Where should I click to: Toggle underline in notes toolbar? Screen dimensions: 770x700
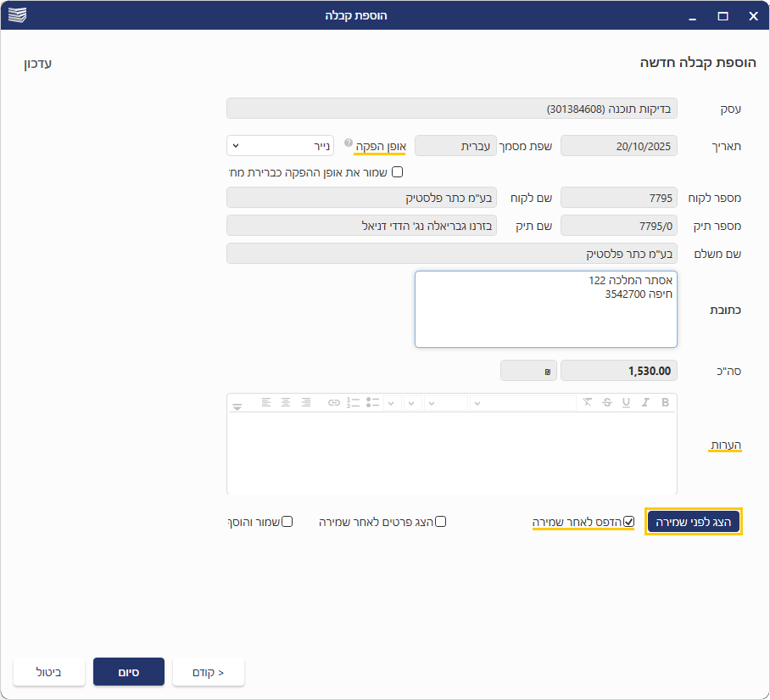(x=626, y=402)
